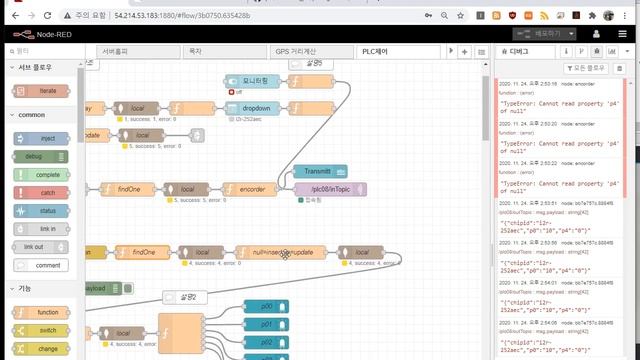This screenshot has height=360, width=640.
Task: Open the deploy options dropdown arrow
Action: click(571, 34)
